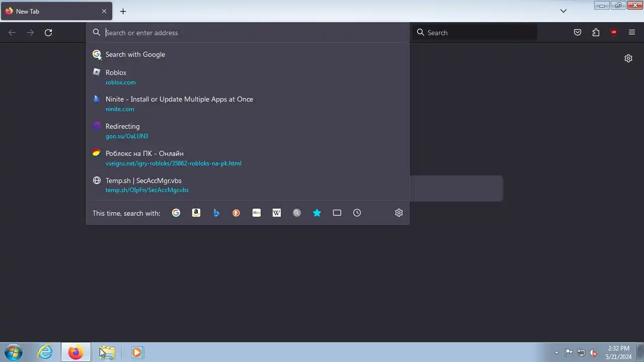Viewport: 644px width, 362px height.
Task: Open the Firefox application menu
Action: 632,33
